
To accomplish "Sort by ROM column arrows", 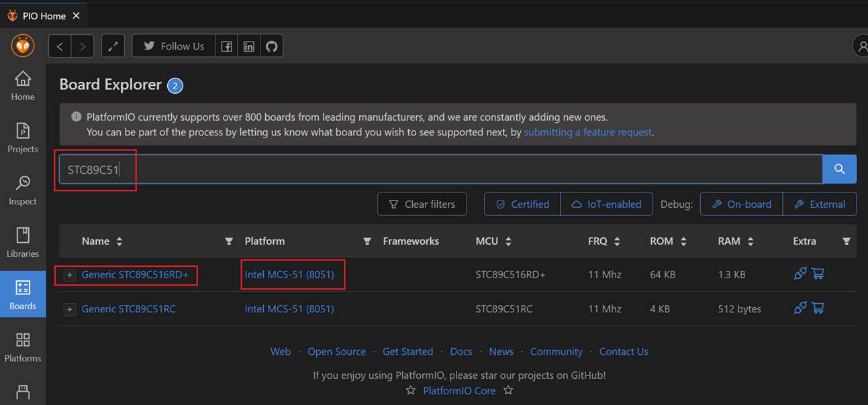I will click(683, 241).
